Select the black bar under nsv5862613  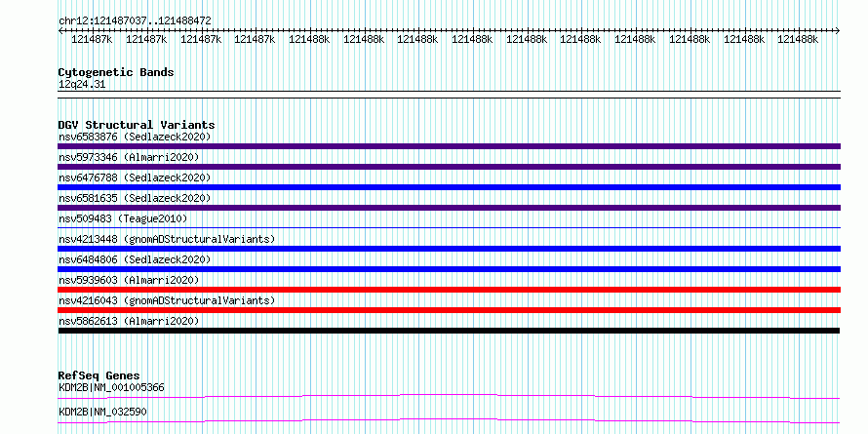449,331
